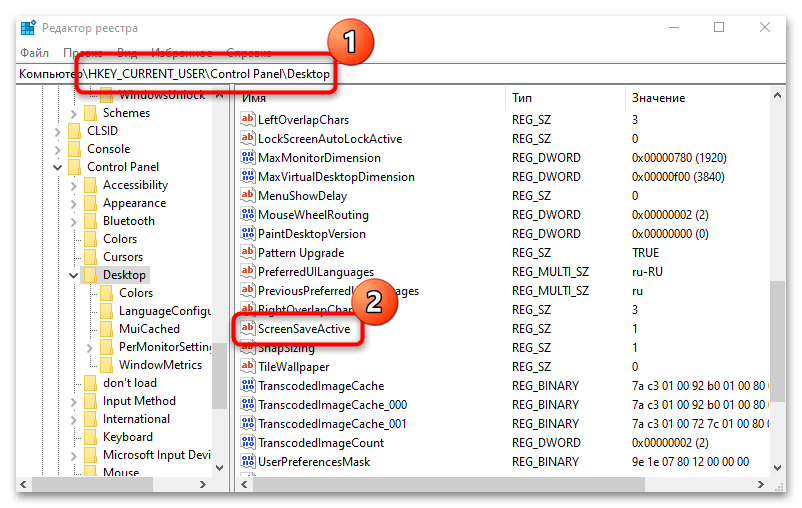Image resolution: width=802 pixels, height=508 pixels.
Task: Click the values list vertical scrollbar
Action: [x=775, y=300]
